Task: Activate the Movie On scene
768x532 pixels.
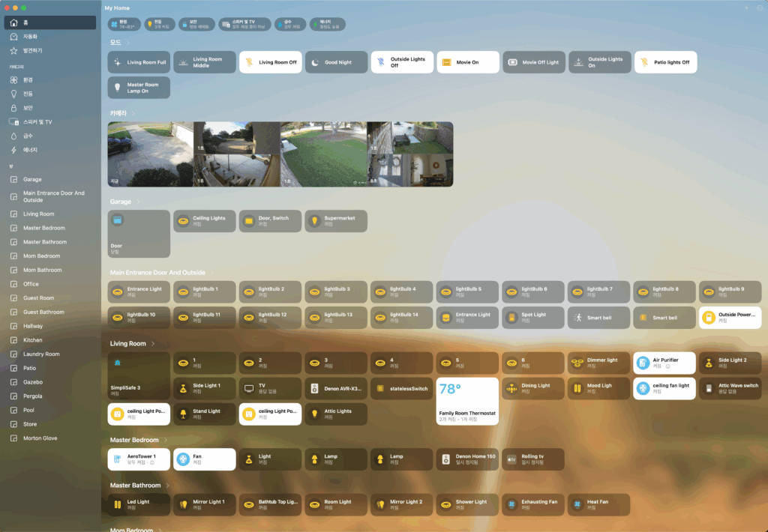Action: (x=468, y=62)
